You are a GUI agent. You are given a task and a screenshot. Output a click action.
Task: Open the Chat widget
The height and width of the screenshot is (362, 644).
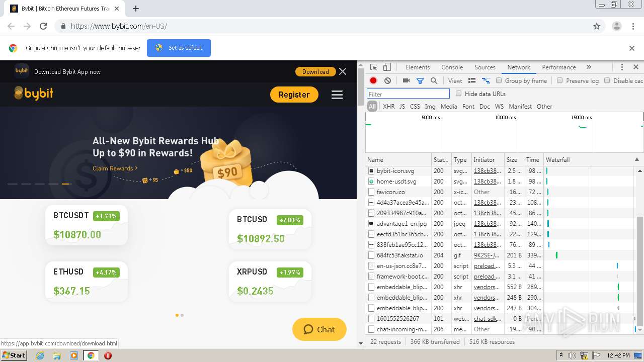click(x=319, y=330)
